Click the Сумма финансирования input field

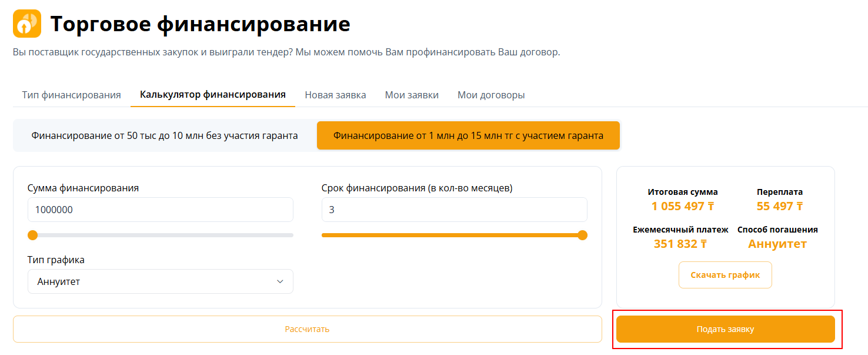[x=161, y=210]
